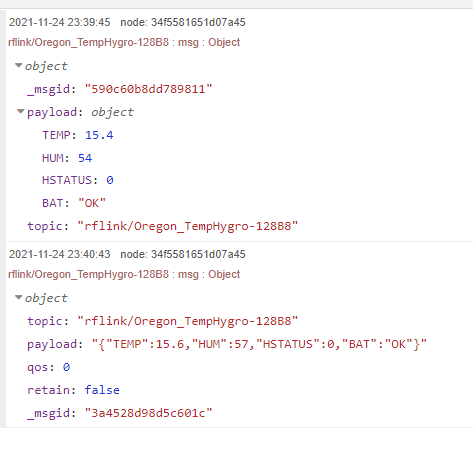Click the TEMP key label
The width and height of the screenshot is (473, 465).
coord(56,135)
